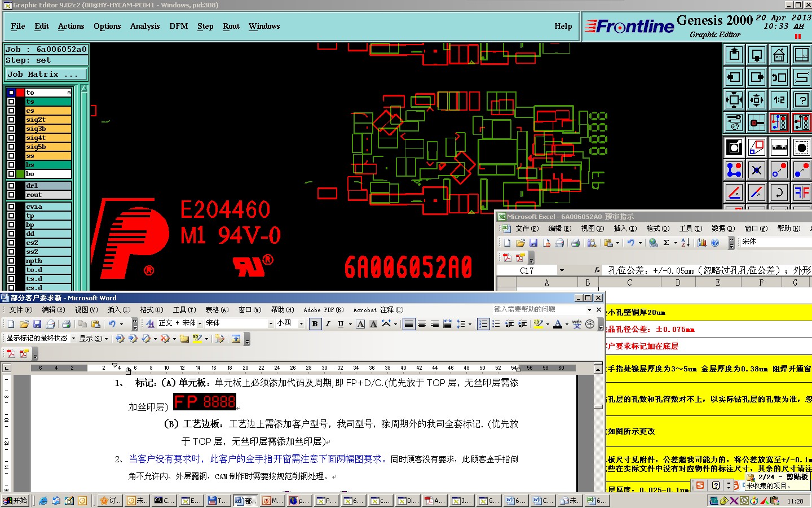
Task: Select Excel column header C
Action: (x=629, y=282)
